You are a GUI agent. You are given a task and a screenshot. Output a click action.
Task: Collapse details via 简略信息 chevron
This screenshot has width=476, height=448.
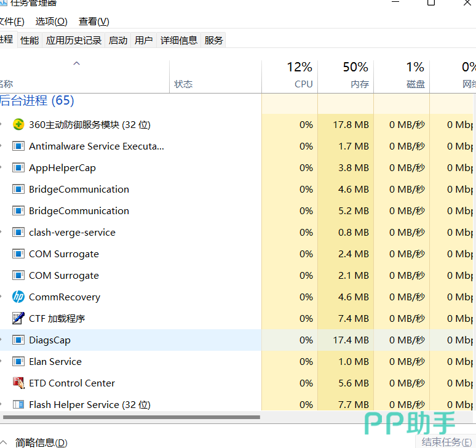click(x=3, y=442)
